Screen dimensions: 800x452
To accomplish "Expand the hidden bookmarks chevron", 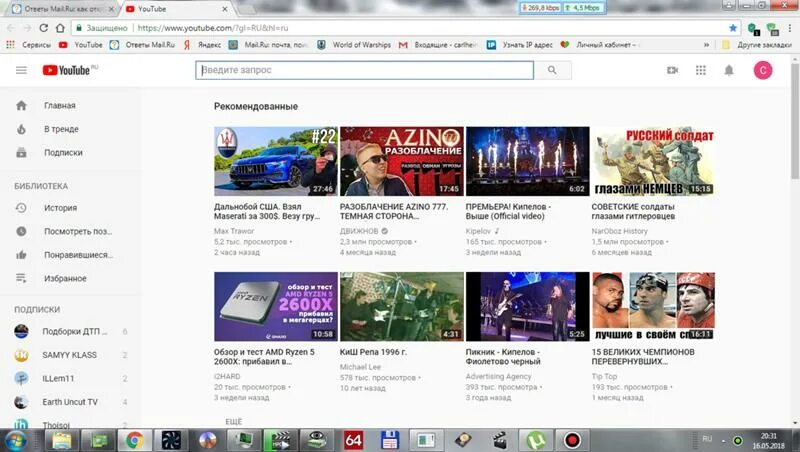I will (x=706, y=45).
